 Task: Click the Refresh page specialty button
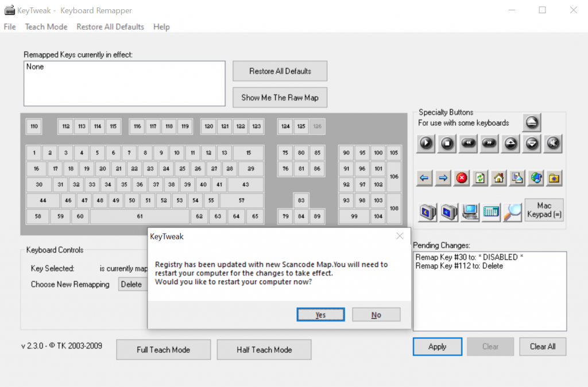coord(480,178)
